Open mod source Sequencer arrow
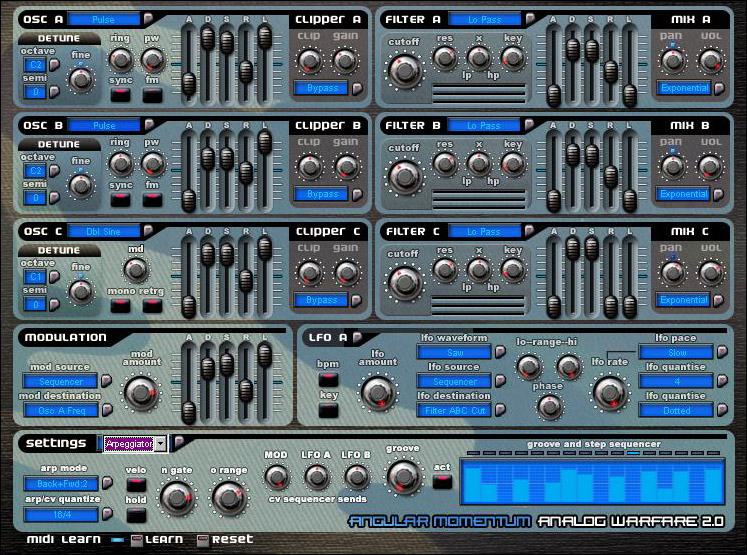 [x=106, y=381]
